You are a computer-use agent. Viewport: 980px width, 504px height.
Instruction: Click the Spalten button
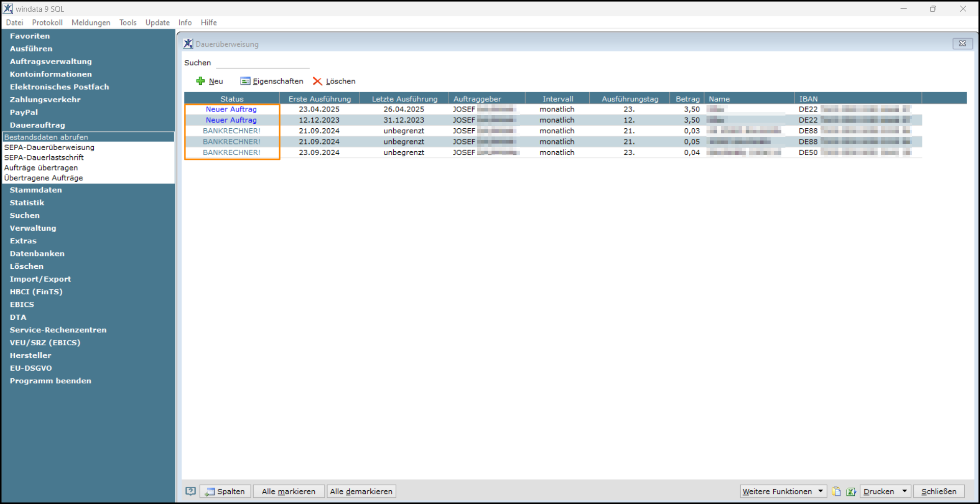point(225,491)
